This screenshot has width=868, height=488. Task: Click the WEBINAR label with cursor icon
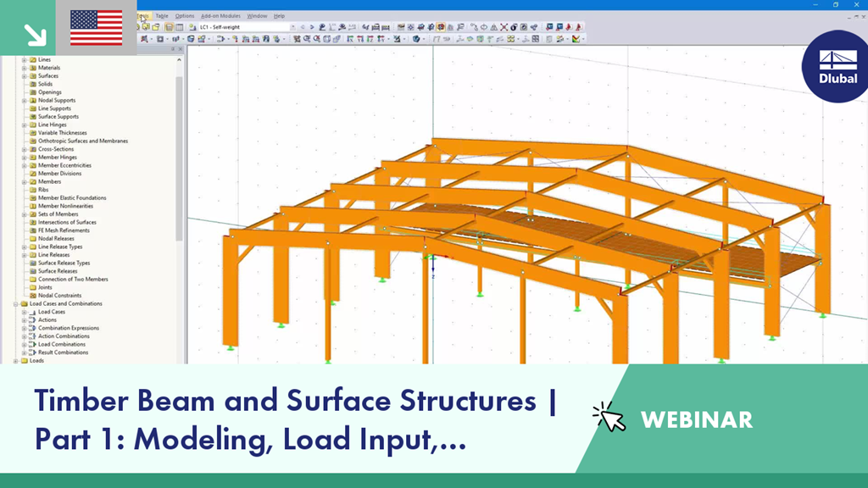point(672,419)
